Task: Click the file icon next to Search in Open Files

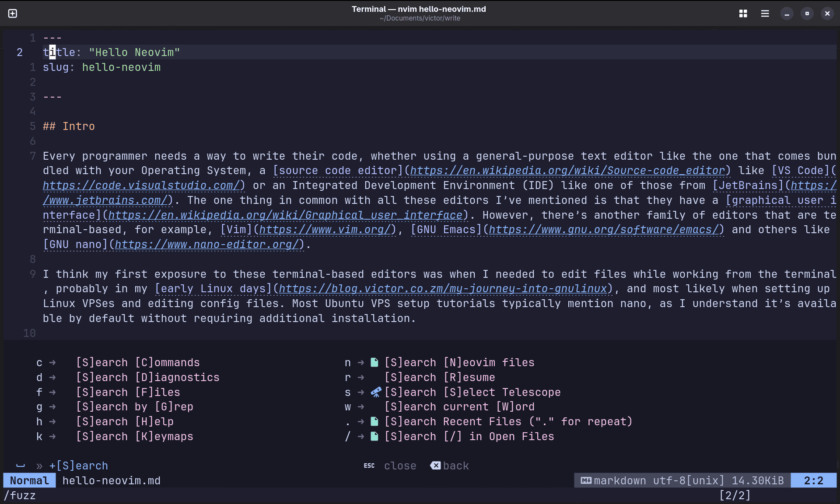Action: tap(374, 436)
